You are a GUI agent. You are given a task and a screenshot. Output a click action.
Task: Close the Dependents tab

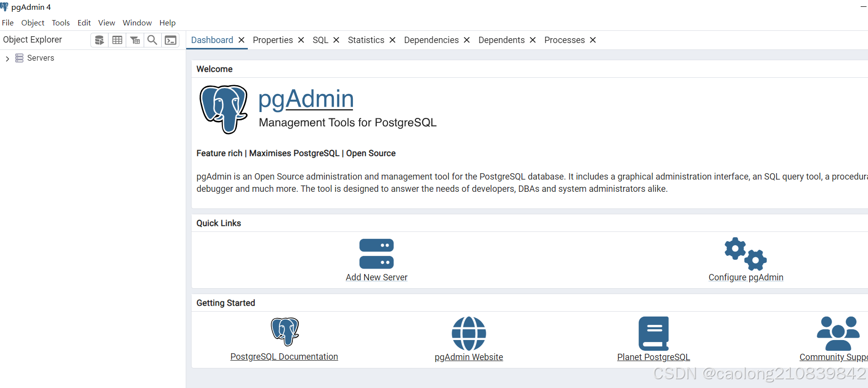click(533, 40)
